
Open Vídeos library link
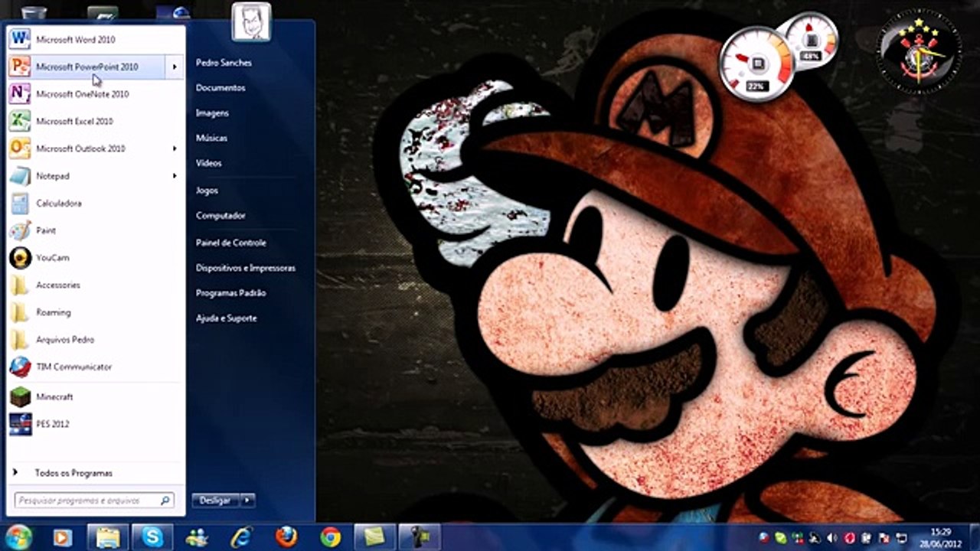(x=208, y=163)
